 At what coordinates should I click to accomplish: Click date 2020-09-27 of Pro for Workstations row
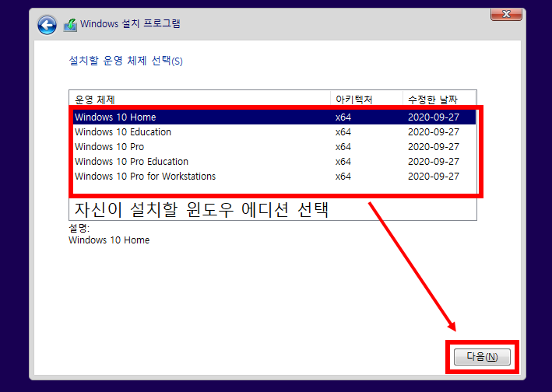tap(434, 177)
